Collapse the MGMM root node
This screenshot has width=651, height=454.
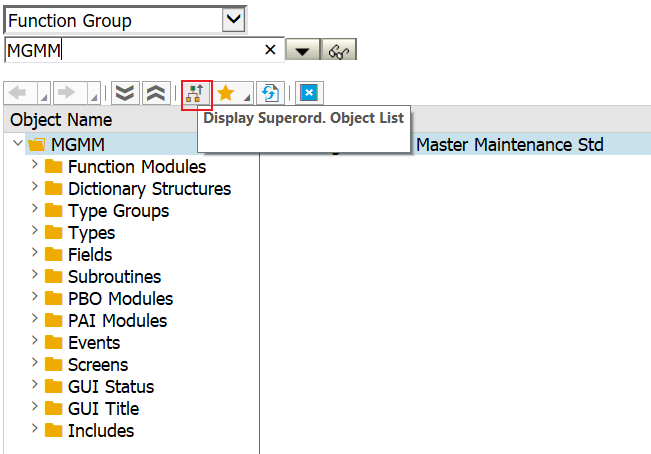(x=18, y=143)
